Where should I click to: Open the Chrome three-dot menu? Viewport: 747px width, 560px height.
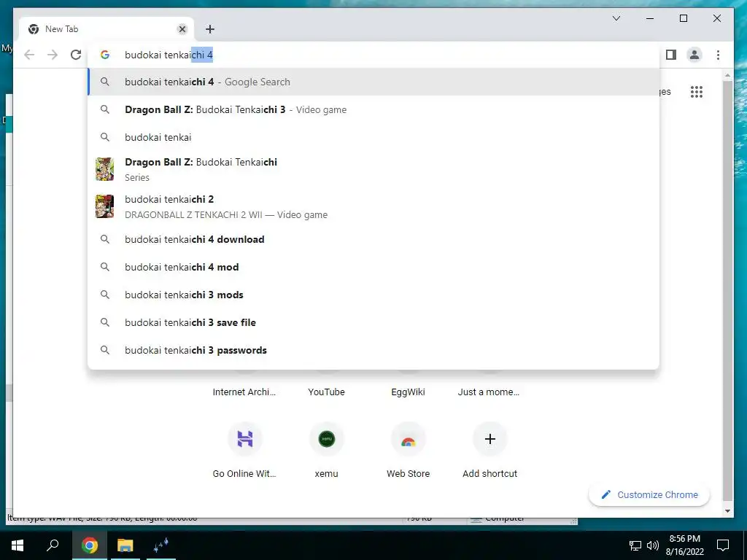click(x=718, y=55)
